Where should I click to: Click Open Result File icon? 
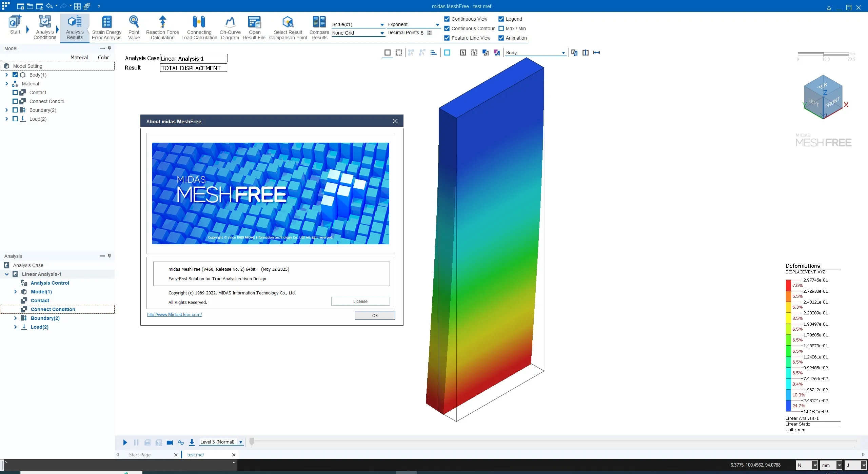point(254,28)
